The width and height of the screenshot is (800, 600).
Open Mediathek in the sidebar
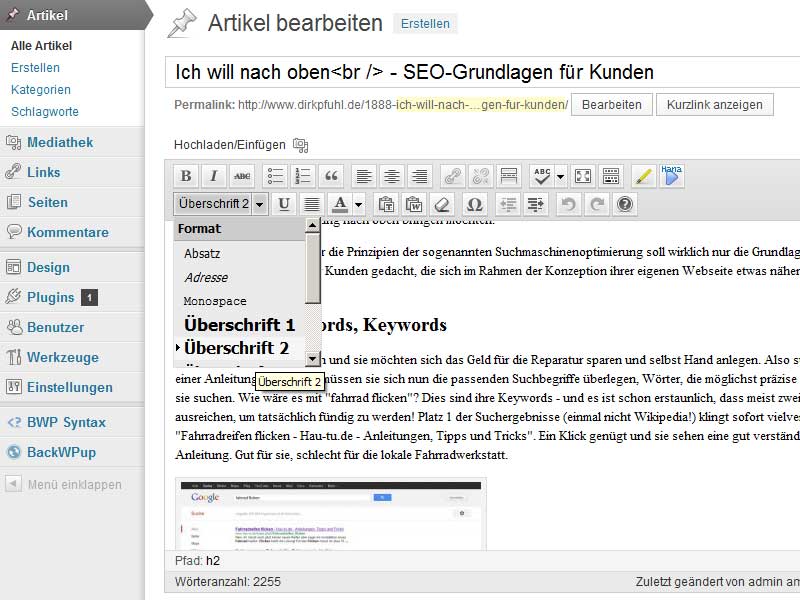[x=60, y=142]
